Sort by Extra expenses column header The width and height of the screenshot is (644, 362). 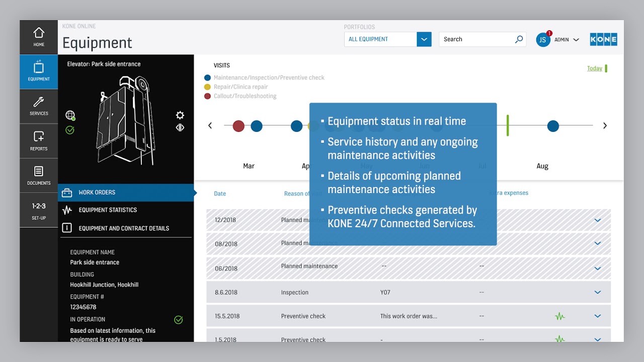click(509, 193)
